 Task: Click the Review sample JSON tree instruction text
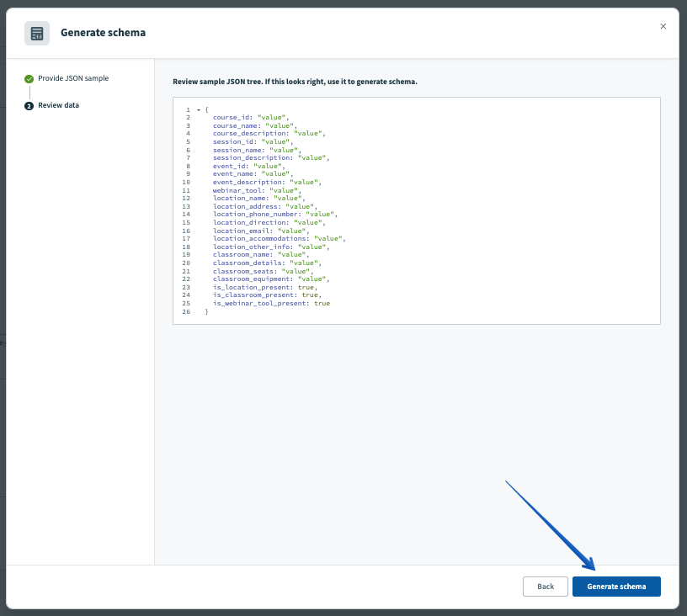coord(295,82)
